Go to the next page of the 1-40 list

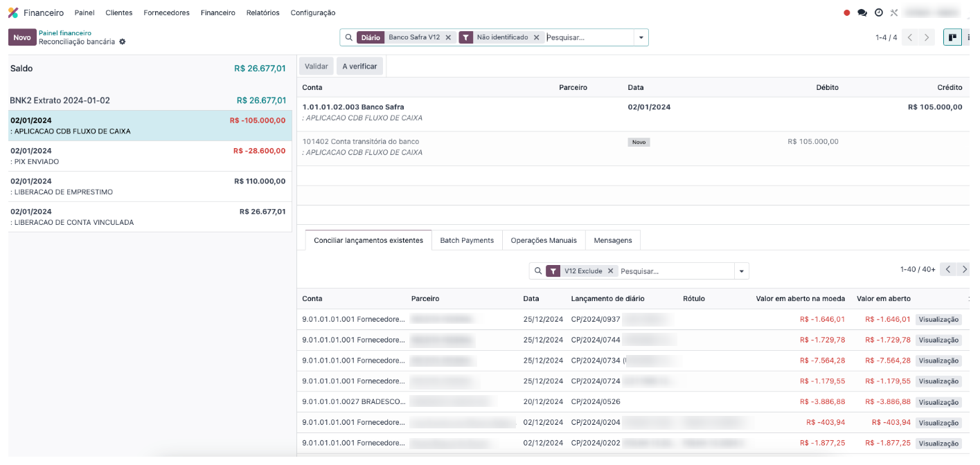click(964, 269)
